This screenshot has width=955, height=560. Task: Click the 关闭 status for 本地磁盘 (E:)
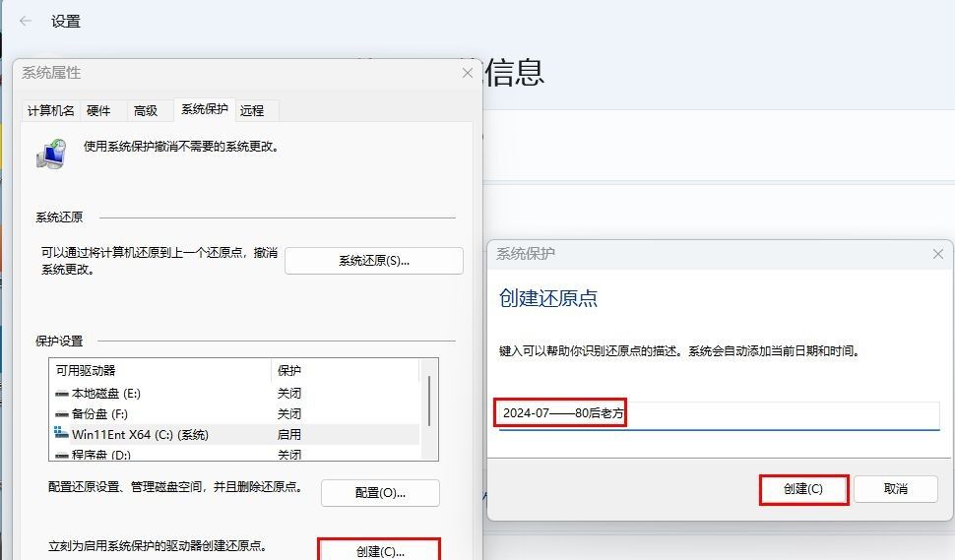[289, 394]
